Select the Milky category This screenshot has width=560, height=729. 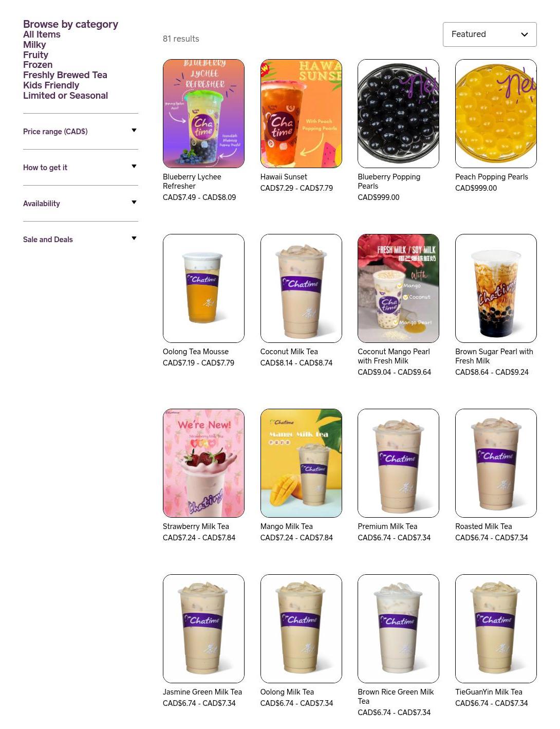coord(34,45)
